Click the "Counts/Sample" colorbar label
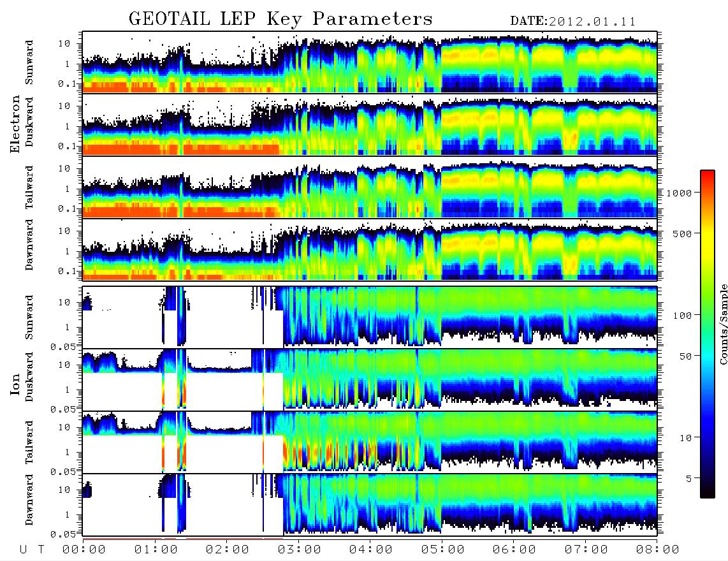This screenshot has height=561, width=728. point(722,324)
